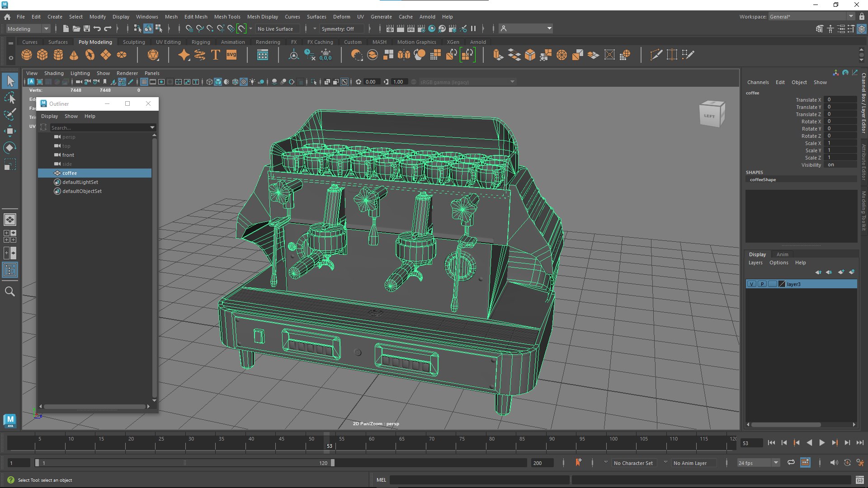The image size is (868, 488).
Task: Select the coffee object in Outliner
Action: pos(94,173)
